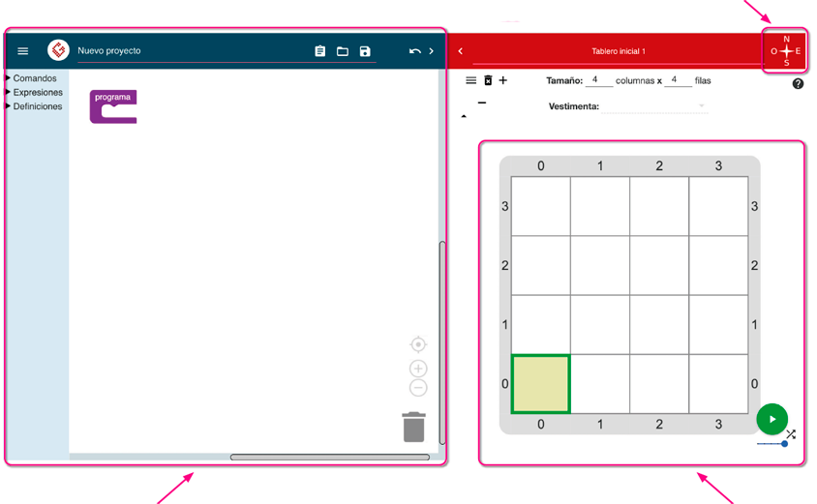The width and height of the screenshot is (817, 504).
Task: Undo the last action with the arrow icon
Action: (x=414, y=51)
